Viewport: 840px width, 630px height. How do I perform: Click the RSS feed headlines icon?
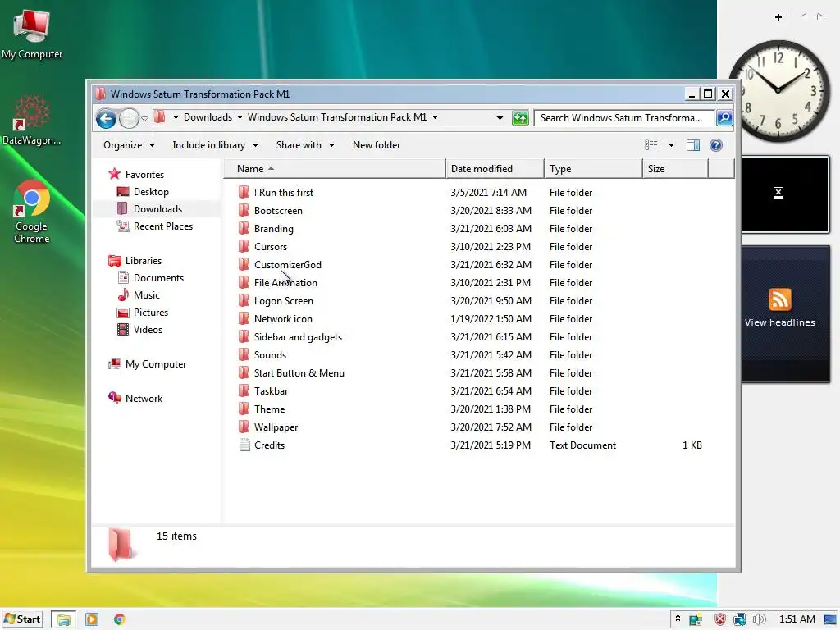[779, 299]
